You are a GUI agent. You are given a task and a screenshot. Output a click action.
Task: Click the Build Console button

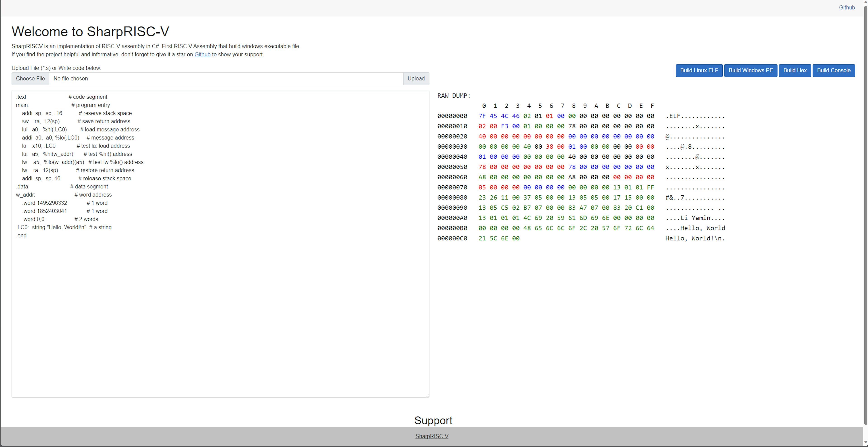click(x=834, y=70)
